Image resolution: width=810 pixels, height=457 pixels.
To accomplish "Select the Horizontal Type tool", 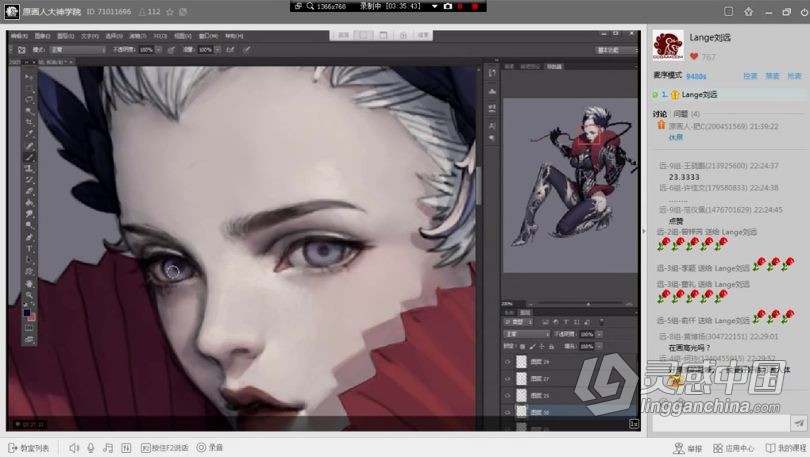I will pyautogui.click(x=29, y=248).
